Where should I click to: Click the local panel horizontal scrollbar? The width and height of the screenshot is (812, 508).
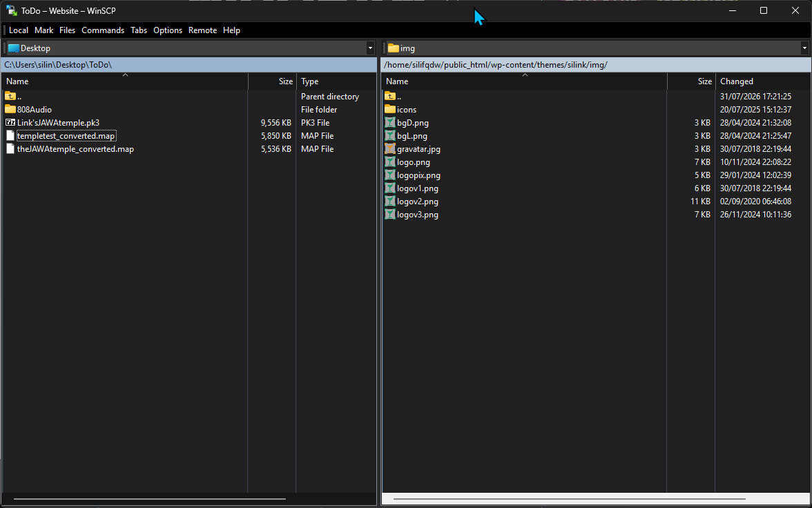(150, 499)
